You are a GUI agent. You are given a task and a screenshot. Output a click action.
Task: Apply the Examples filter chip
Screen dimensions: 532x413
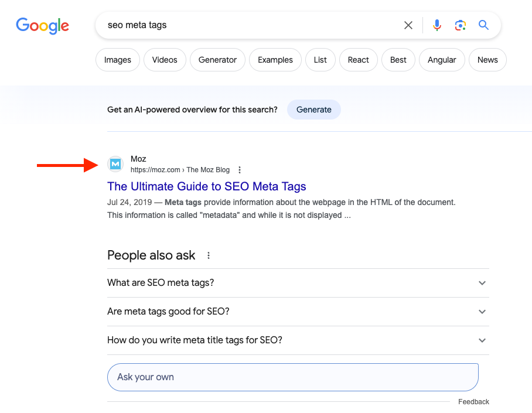coord(275,60)
